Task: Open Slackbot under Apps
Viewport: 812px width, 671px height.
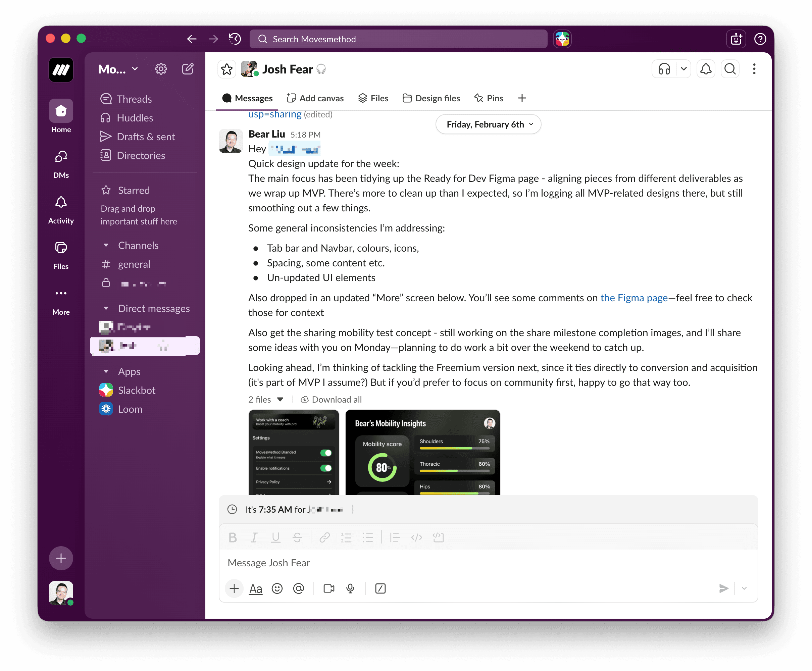Action: click(x=136, y=390)
